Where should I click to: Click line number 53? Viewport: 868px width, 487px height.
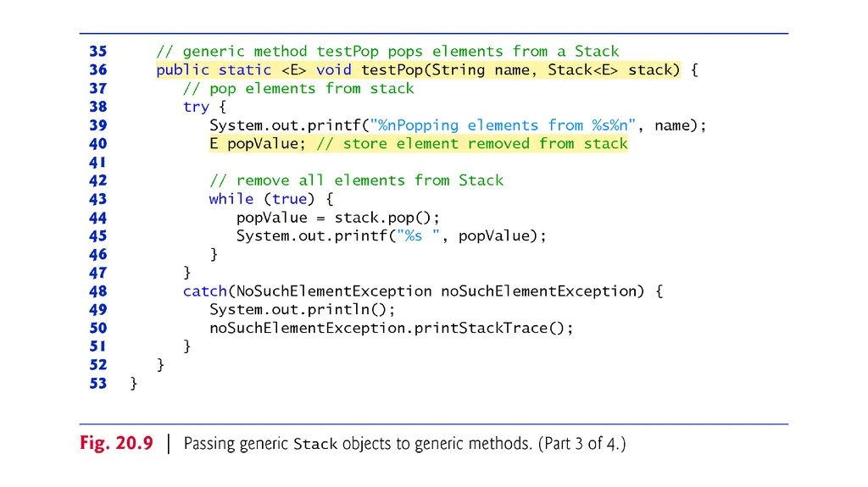pos(98,384)
